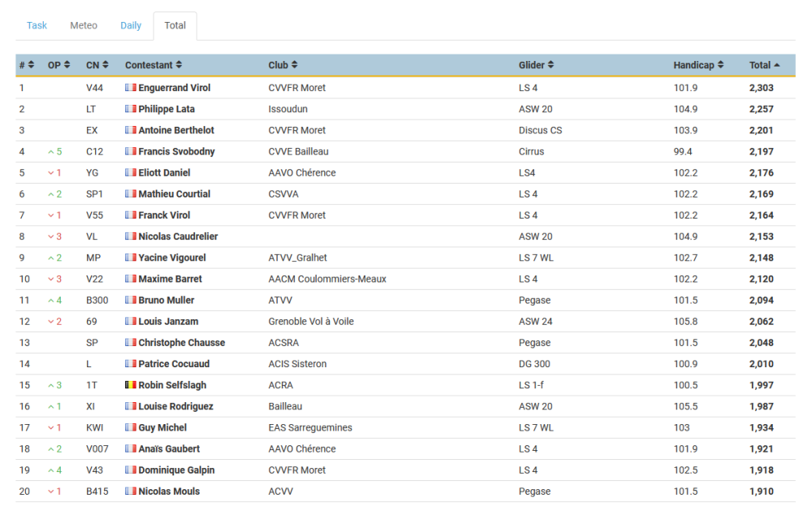Viewport: 812px width, 507px height.
Task: Select Maxime Barret's total score 2,120
Action: [x=762, y=279]
